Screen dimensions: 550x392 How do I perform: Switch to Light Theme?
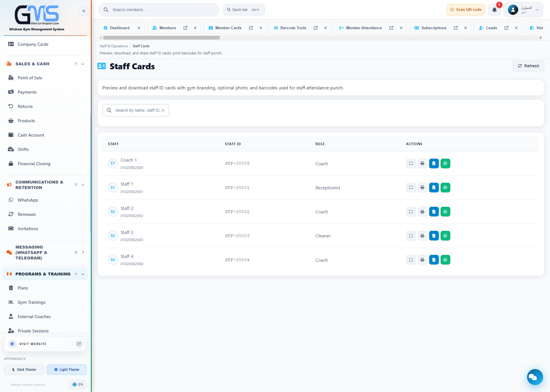67,370
